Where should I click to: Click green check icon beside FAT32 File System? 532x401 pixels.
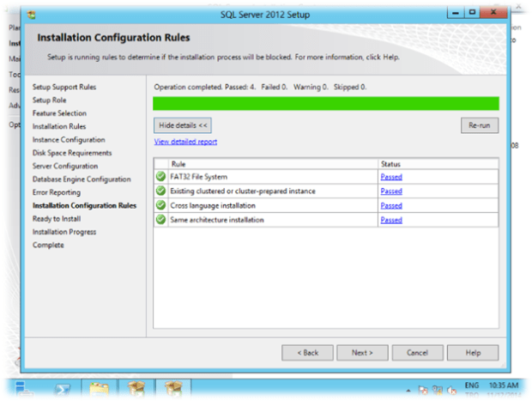click(x=160, y=177)
